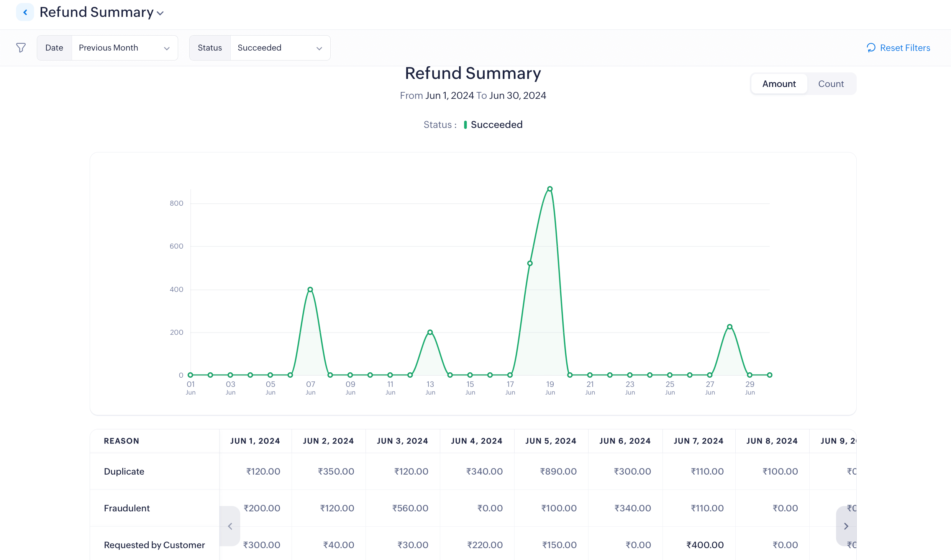Switch to Amount view

click(x=779, y=84)
